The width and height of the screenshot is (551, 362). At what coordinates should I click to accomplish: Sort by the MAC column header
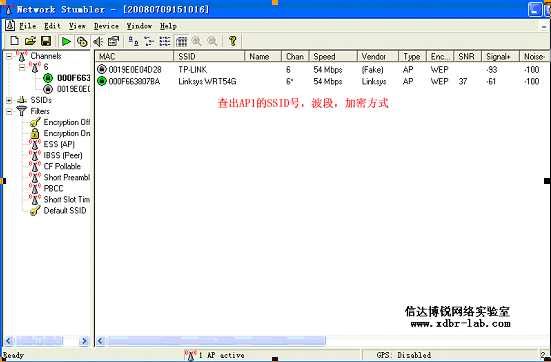(x=134, y=56)
